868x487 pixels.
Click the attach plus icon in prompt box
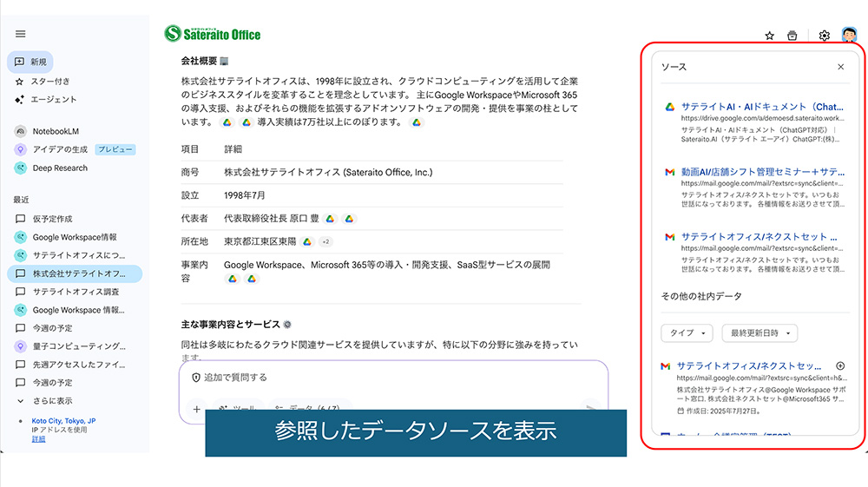(x=197, y=409)
